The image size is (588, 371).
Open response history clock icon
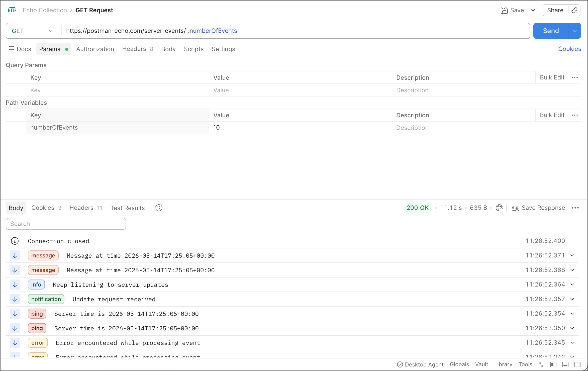(x=159, y=208)
